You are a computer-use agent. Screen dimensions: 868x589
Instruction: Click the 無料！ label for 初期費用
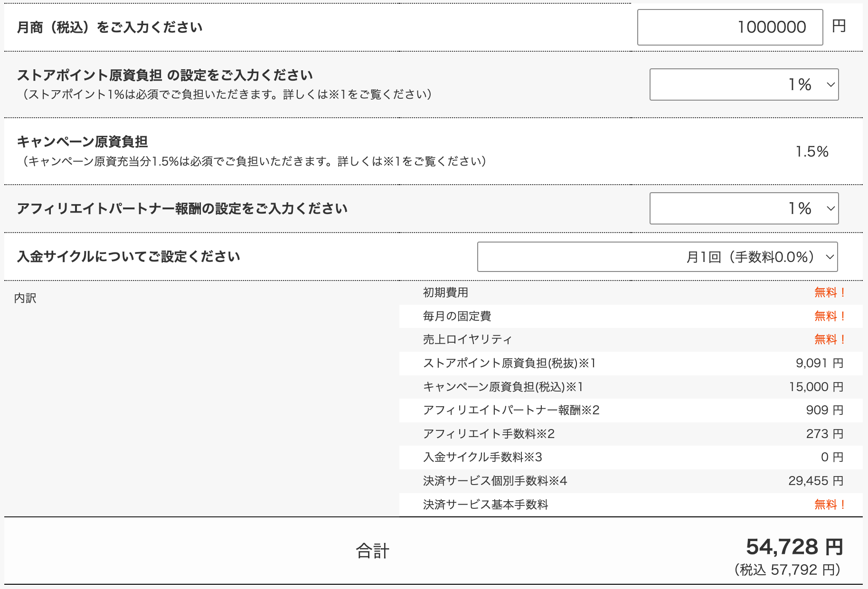pos(829,292)
